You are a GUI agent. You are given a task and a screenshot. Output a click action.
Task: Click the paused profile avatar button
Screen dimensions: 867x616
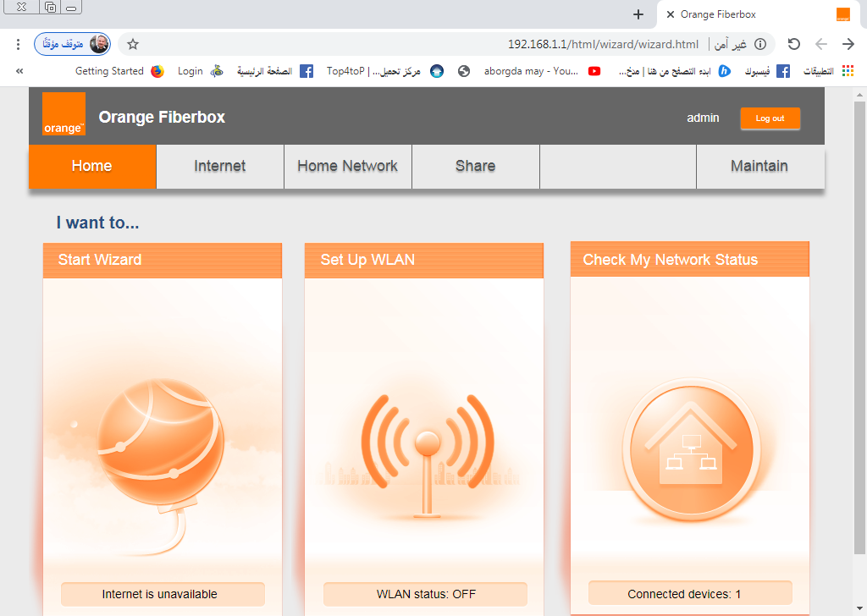point(73,44)
